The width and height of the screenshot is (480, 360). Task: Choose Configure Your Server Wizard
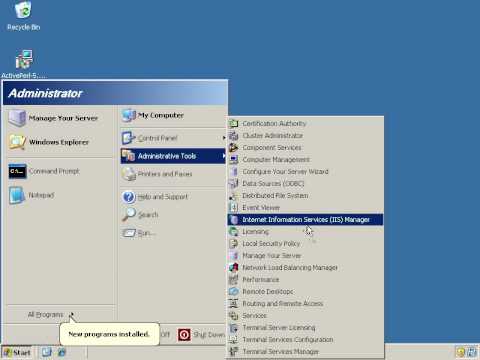coord(306,171)
